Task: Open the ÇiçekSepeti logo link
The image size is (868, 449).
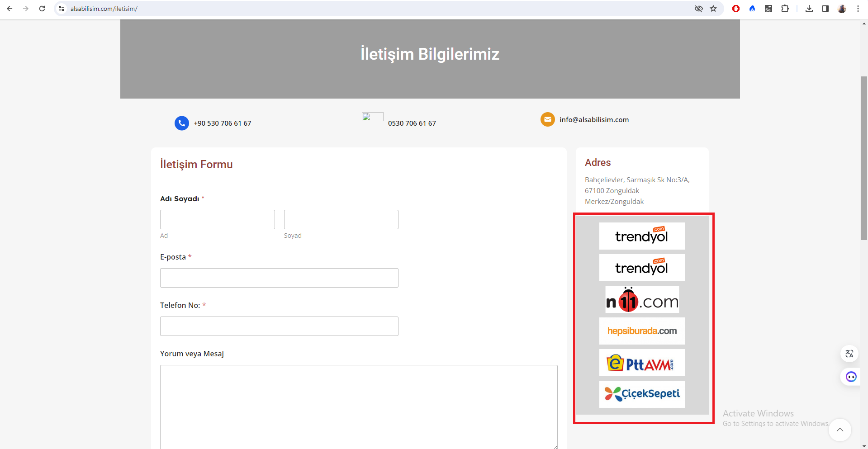Action: [x=642, y=394]
